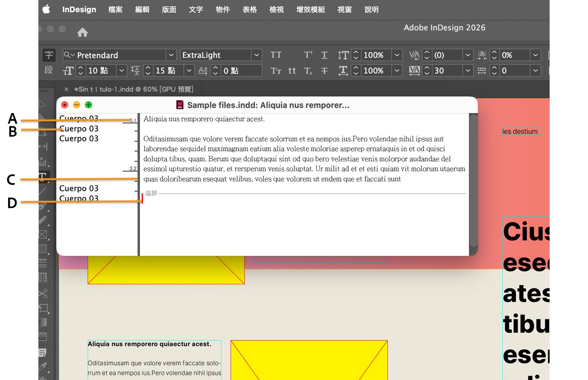Step the font size value arrows
The width and height of the screenshot is (588, 380).
coord(81,71)
